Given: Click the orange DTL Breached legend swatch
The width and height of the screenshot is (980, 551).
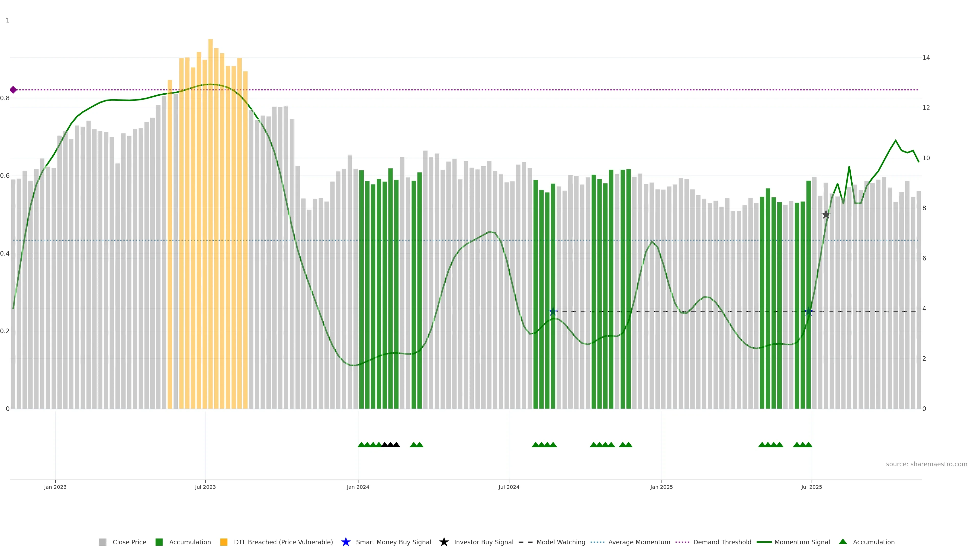Looking at the screenshot, I should click(224, 542).
